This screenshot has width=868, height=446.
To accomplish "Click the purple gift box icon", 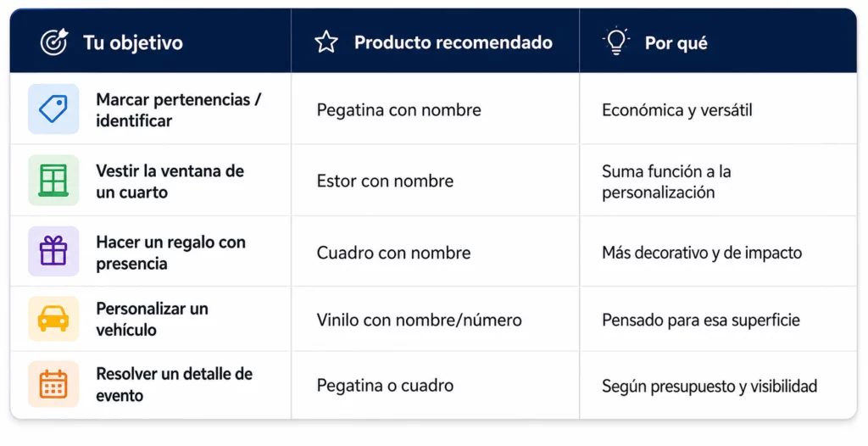I will click(53, 251).
